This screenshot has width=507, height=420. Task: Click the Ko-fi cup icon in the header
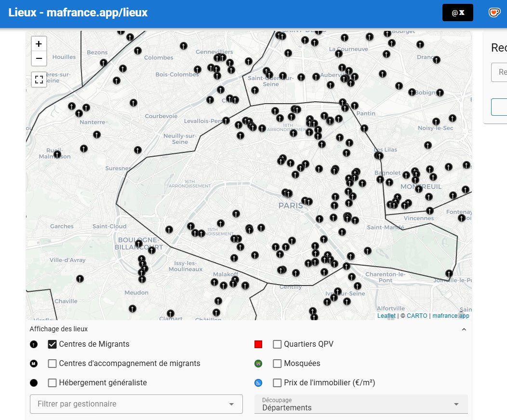click(x=494, y=12)
